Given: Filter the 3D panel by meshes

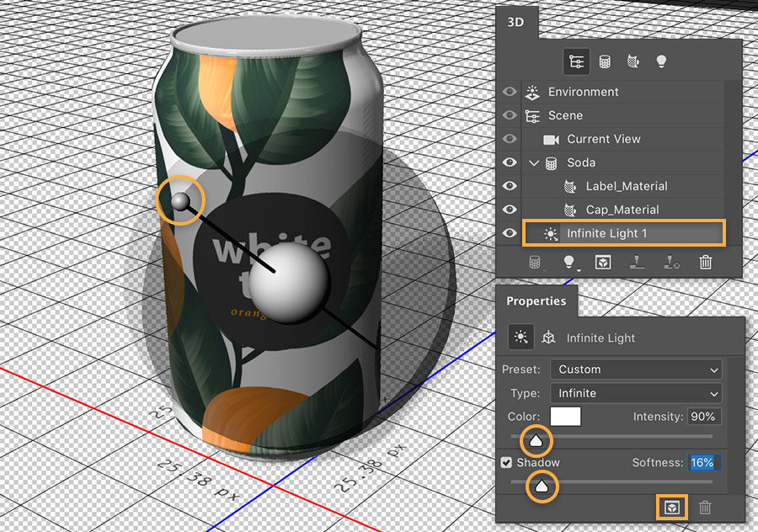Looking at the screenshot, I should pos(604,61).
